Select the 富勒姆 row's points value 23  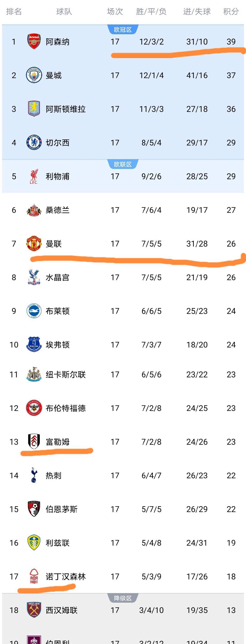pyautogui.click(x=231, y=442)
